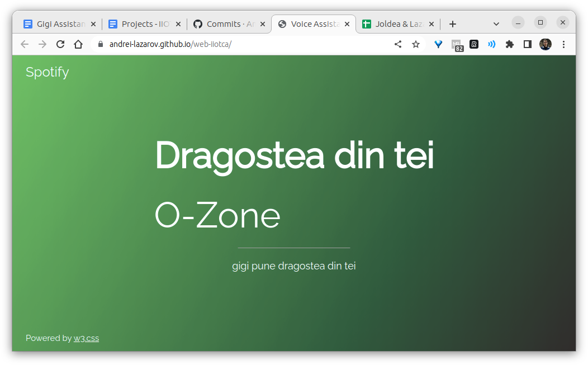588x365 pixels.
Task: Close the Gigi Assistant tab
Action: [x=93, y=24]
